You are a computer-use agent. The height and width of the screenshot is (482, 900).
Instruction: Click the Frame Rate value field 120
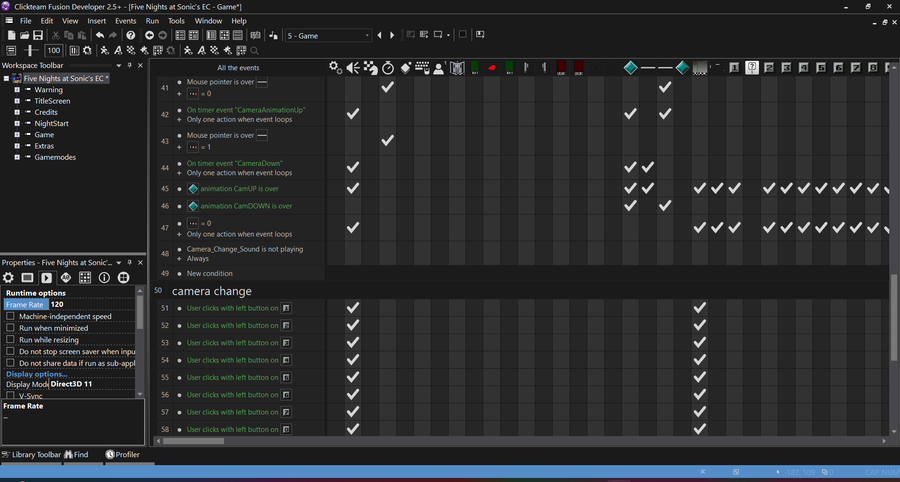tap(92, 305)
